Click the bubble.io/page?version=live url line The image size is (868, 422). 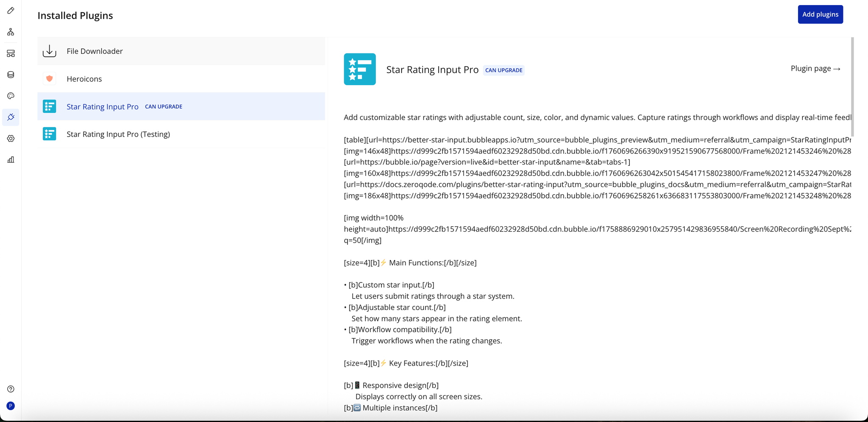click(x=487, y=162)
